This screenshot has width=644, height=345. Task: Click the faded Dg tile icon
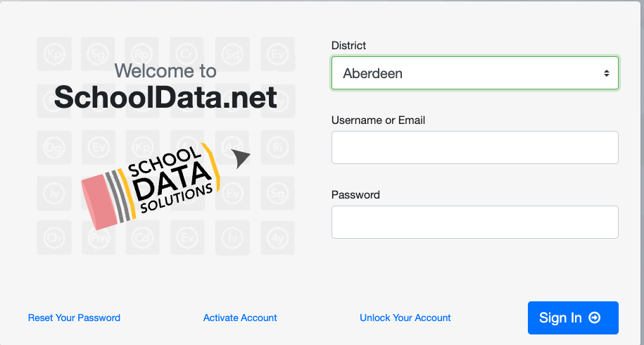point(54,146)
